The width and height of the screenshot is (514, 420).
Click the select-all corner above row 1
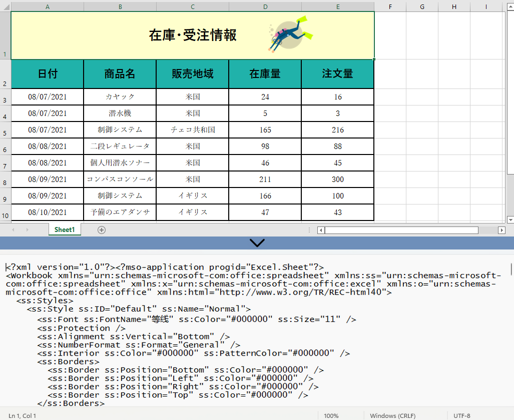point(5,6)
